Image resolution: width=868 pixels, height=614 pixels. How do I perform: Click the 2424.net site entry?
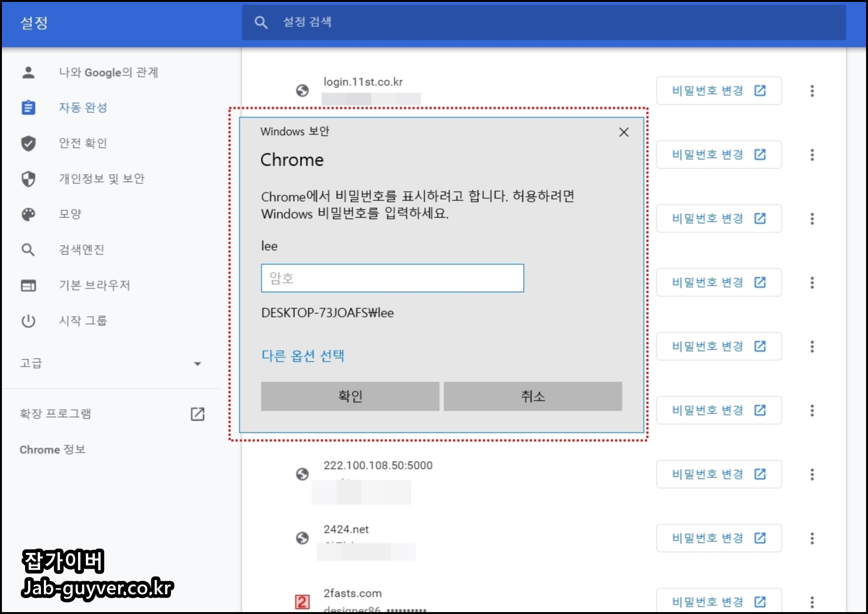(x=346, y=529)
